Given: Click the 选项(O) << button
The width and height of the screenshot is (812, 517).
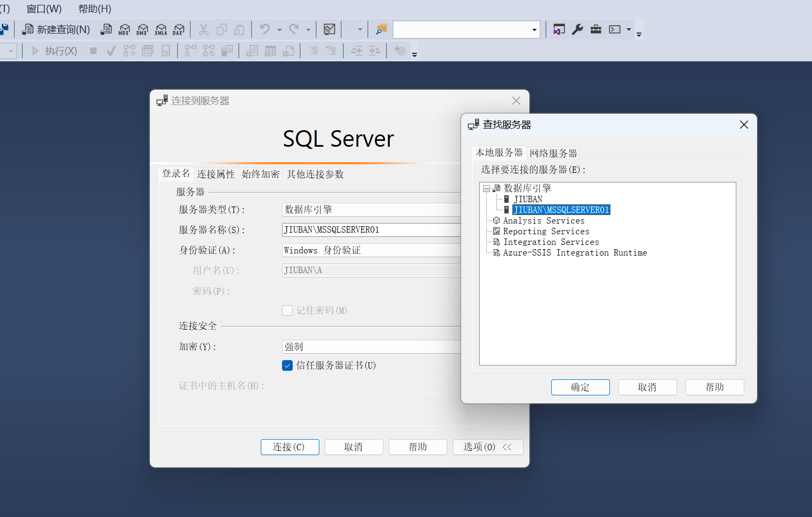Looking at the screenshot, I should click(x=488, y=447).
